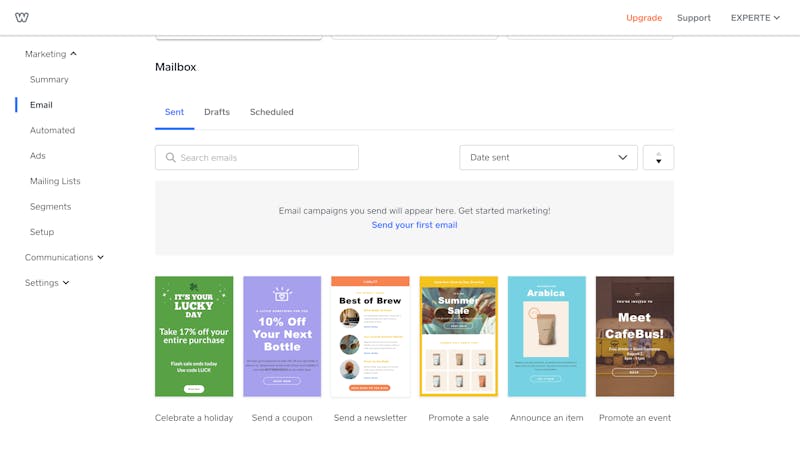
Task: Focus the Search emails field
Action: tap(257, 158)
